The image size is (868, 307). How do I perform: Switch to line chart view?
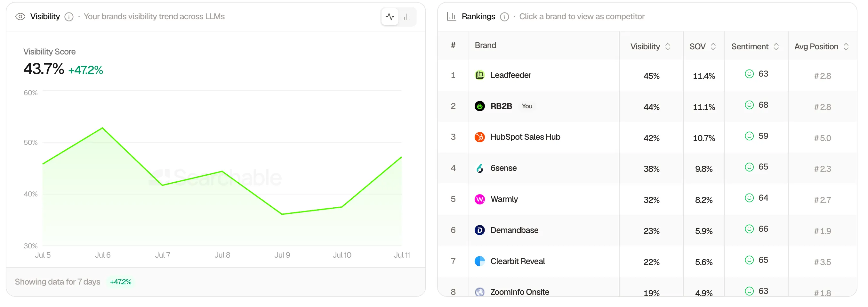[390, 17]
